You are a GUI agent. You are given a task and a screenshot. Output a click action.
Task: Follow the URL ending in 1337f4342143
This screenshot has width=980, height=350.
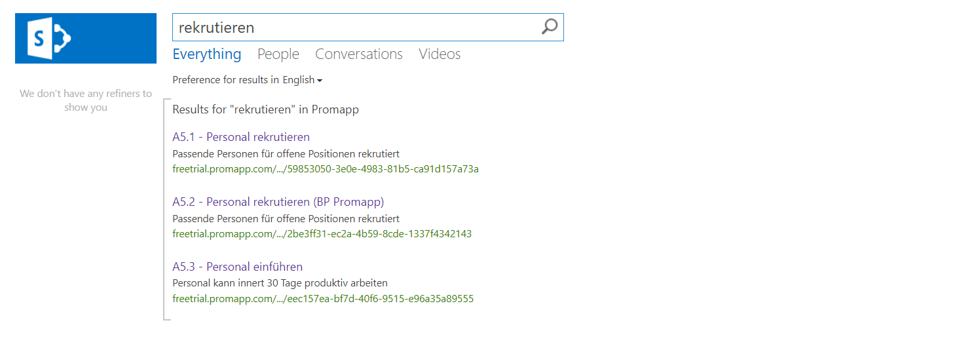click(x=322, y=234)
